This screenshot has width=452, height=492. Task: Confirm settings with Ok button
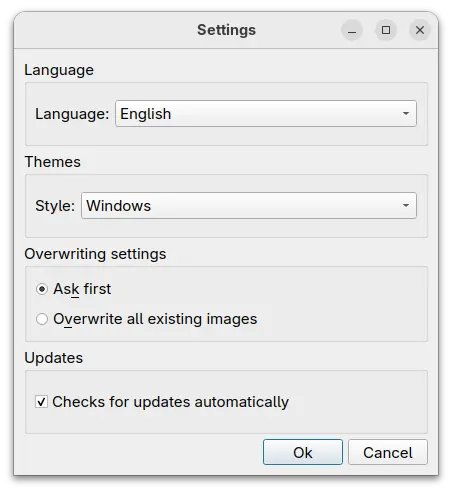point(303,452)
